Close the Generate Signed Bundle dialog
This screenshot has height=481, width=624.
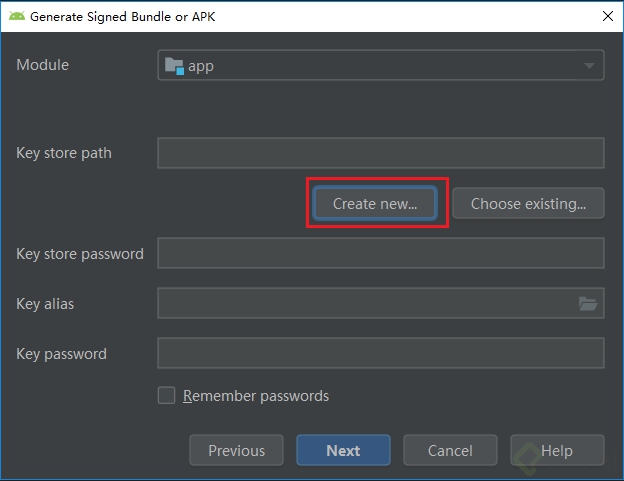608,16
